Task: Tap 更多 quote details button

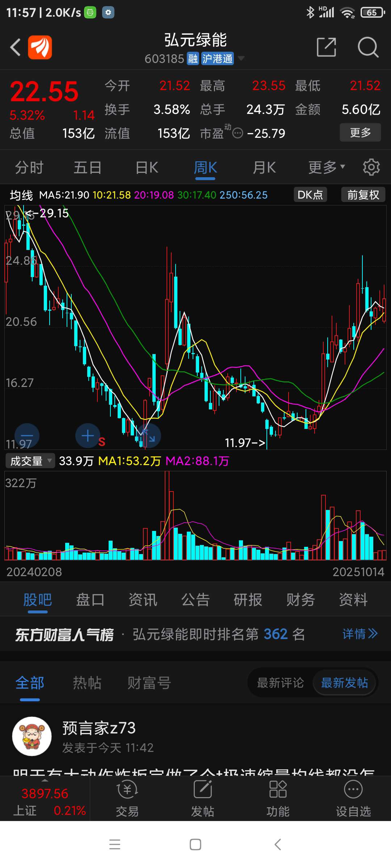Action: [360, 132]
